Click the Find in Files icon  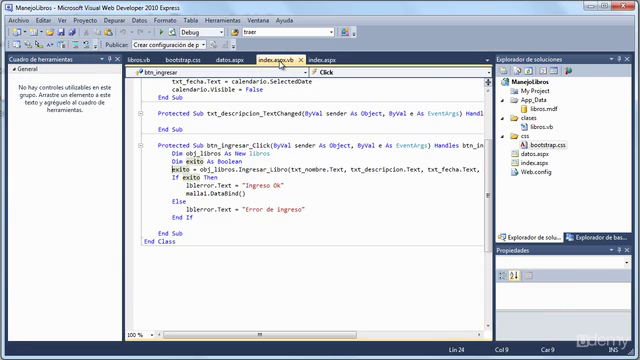pos(235,32)
